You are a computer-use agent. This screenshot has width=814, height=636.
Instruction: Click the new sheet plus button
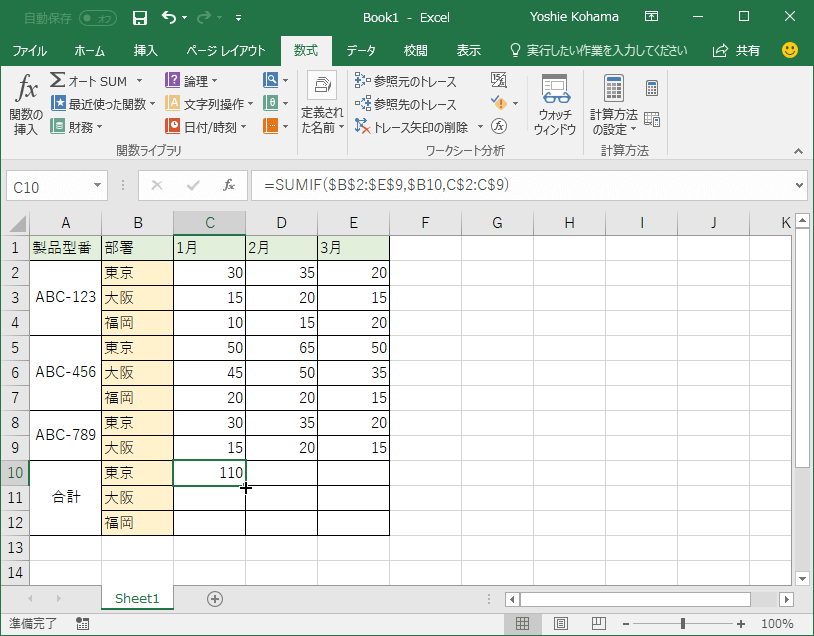(x=215, y=599)
